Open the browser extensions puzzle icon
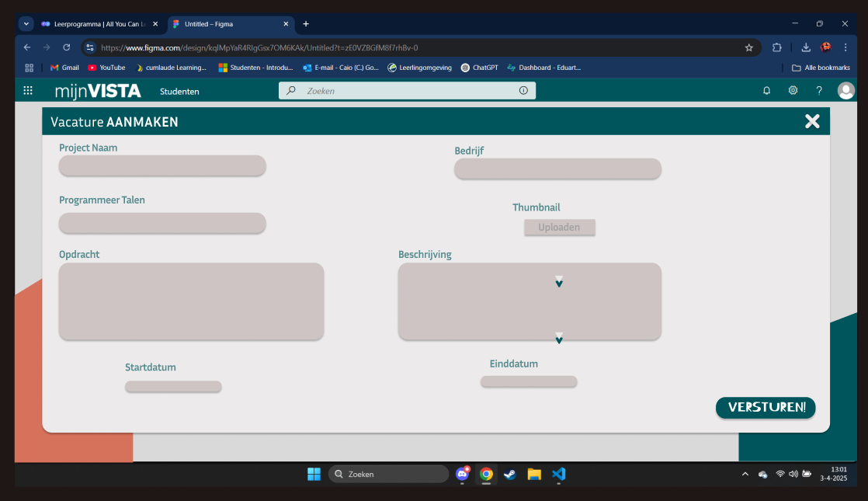This screenshot has width=868, height=501. point(776,47)
